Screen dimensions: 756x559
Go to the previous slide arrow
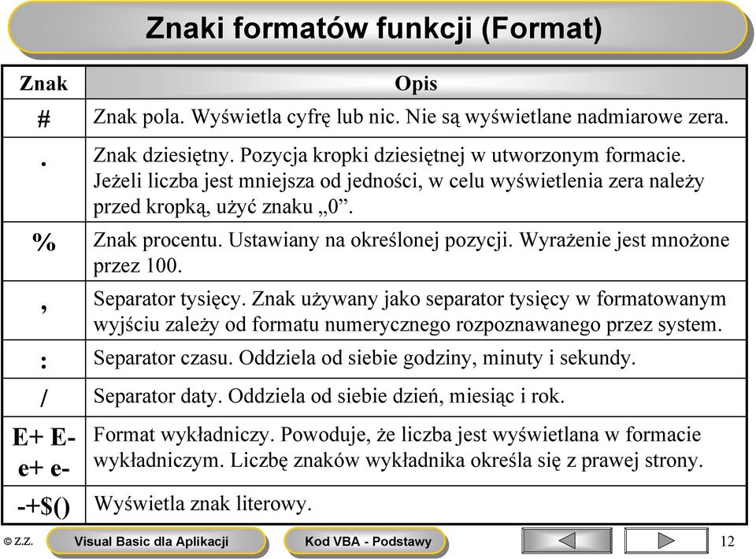point(567,540)
